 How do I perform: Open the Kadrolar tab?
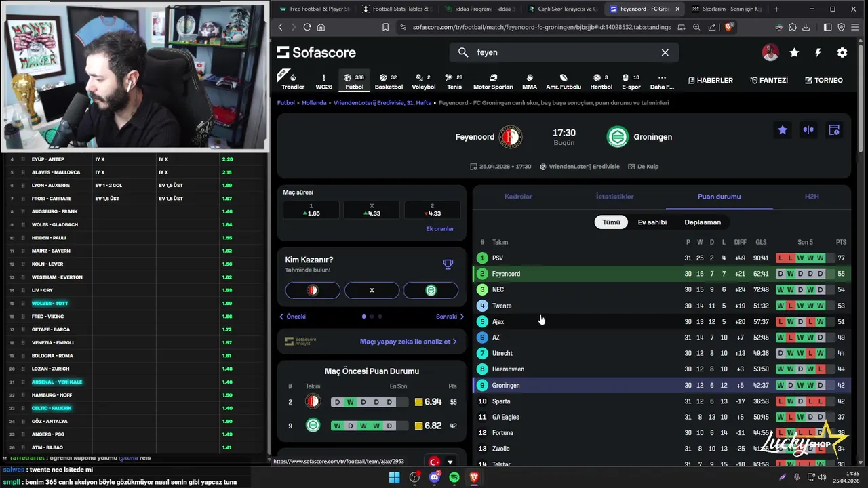coord(518,197)
